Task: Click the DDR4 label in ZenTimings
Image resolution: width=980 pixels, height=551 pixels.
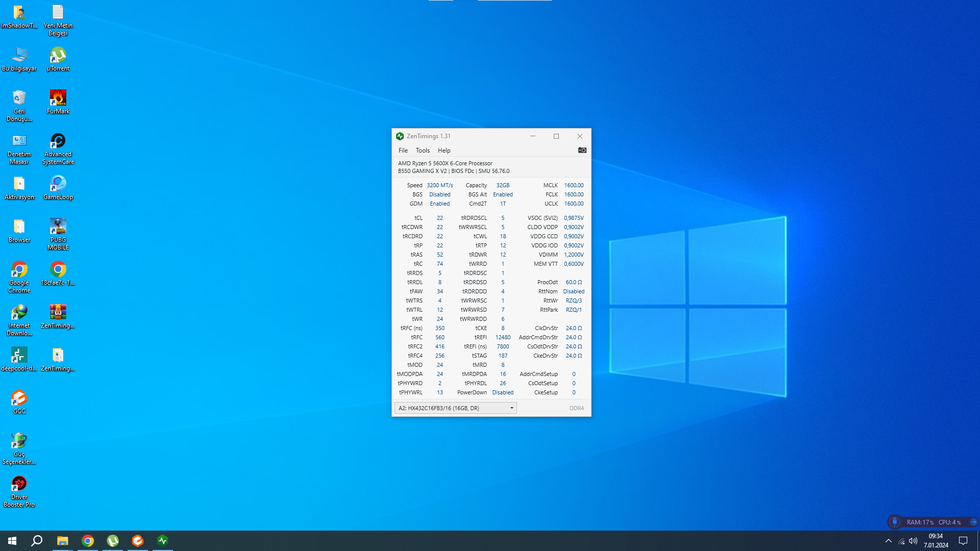Action: pyautogui.click(x=576, y=408)
